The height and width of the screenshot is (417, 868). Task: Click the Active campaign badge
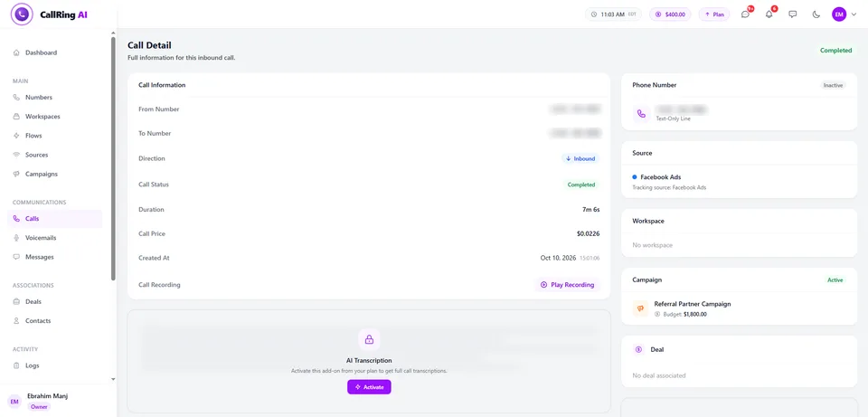(x=835, y=280)
